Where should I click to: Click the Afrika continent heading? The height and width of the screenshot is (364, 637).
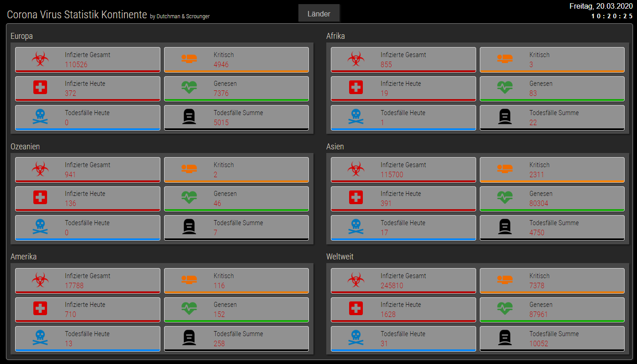(335, 36)
